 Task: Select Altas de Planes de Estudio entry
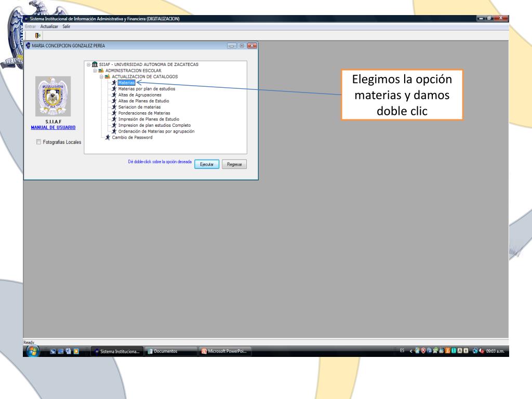coord(143,101)
